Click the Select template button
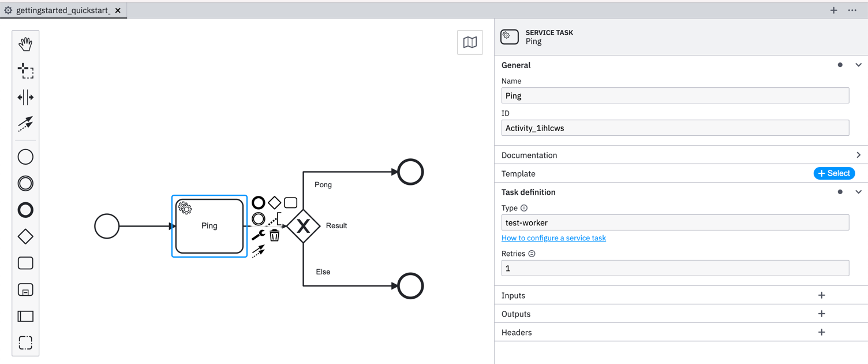The image size is (868, 364). (x=834, y=173)
